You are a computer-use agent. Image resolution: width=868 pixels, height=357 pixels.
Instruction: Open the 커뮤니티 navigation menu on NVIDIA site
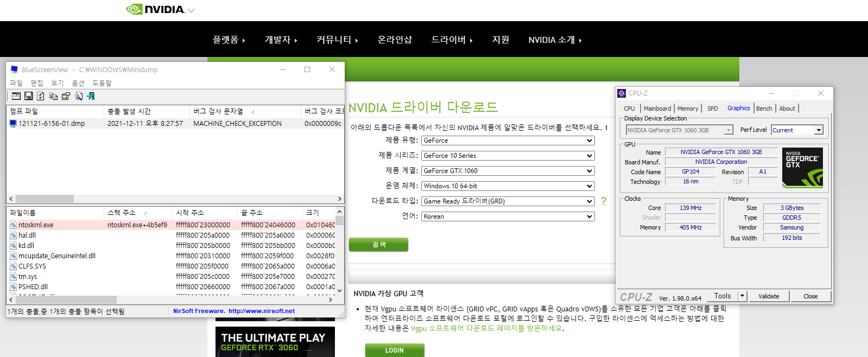(x=338, y=40)
